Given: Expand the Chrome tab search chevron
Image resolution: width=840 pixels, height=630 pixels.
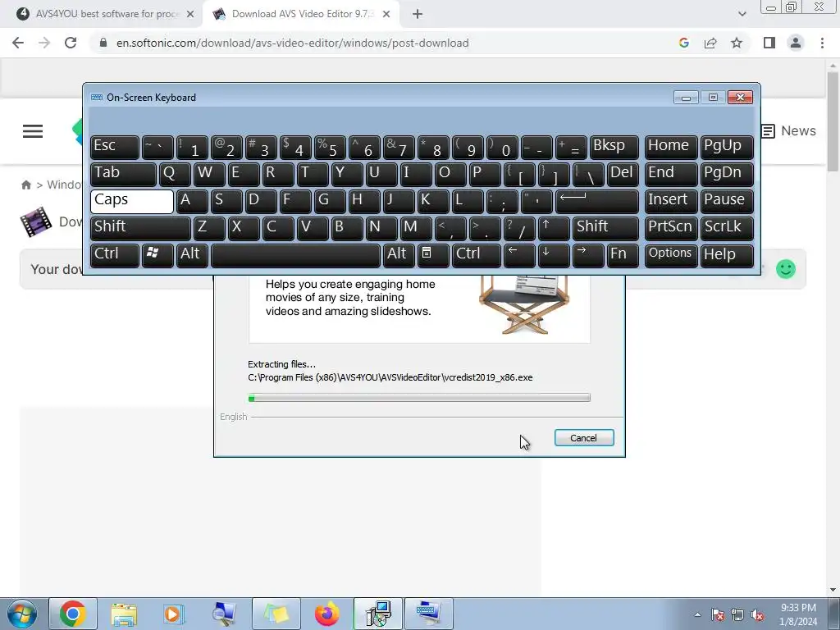Looking at the screenshot, I should point(742,14).
